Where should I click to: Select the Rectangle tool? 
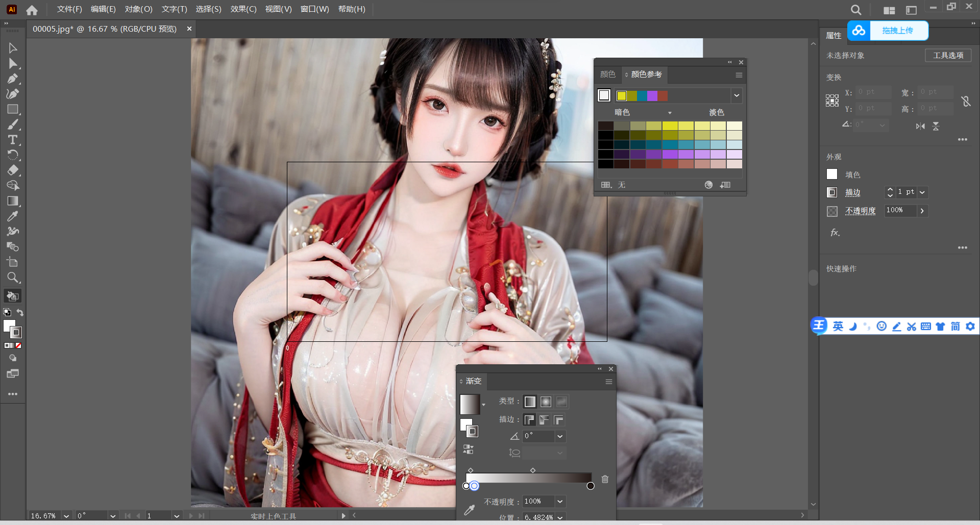13,109
